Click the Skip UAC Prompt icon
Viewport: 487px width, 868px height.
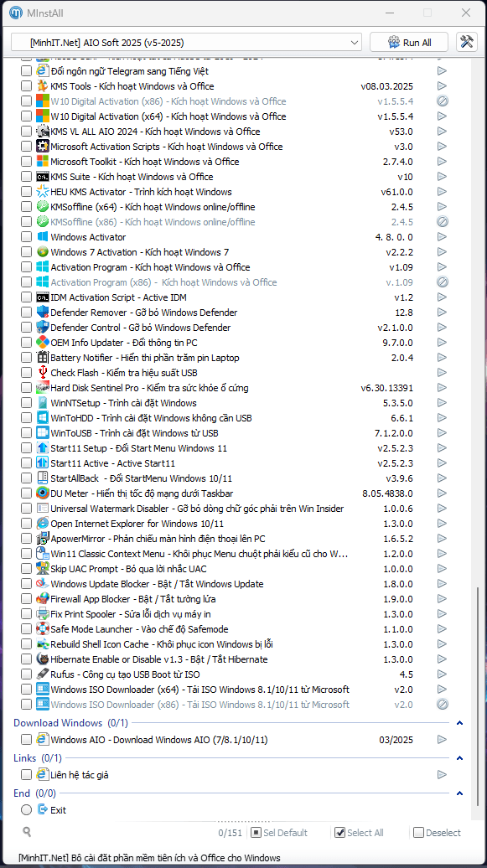coord(43,569)
